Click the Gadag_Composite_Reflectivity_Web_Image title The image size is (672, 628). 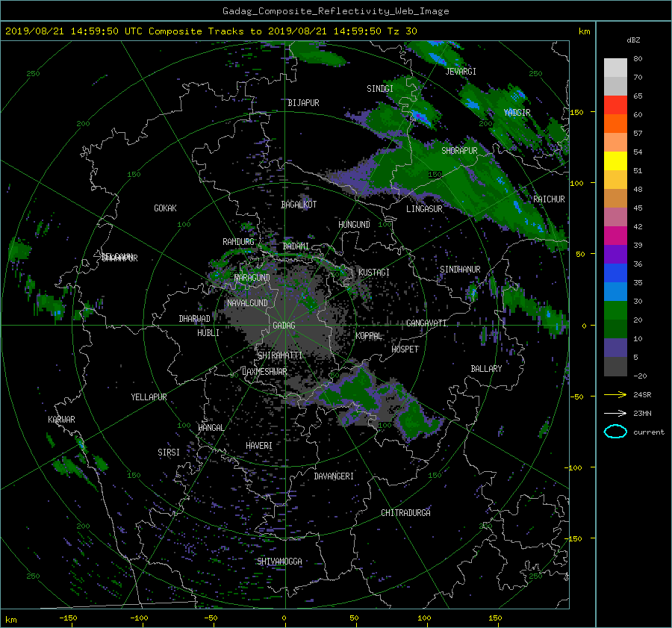pos(335,11)
